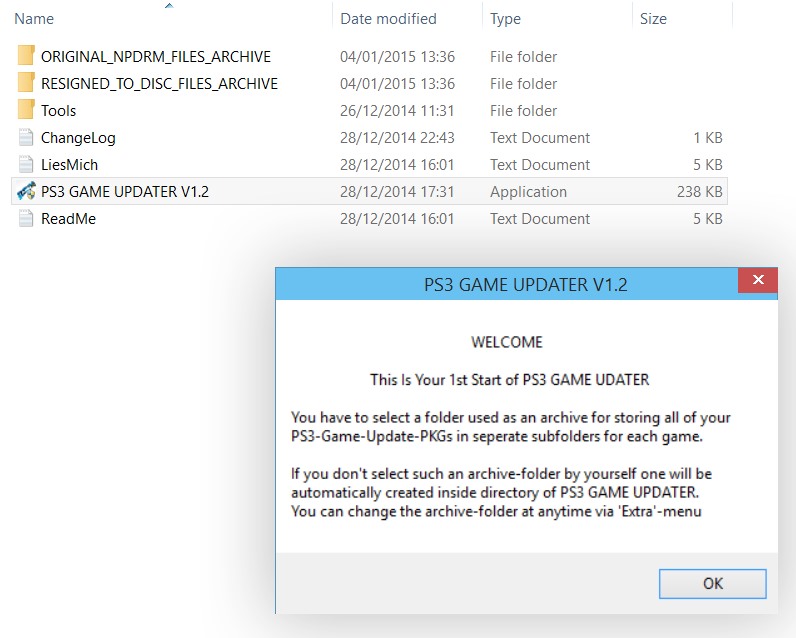Click the Tools folder icon
The width and height of the screenshot is (796, 638).
point(26,109)
